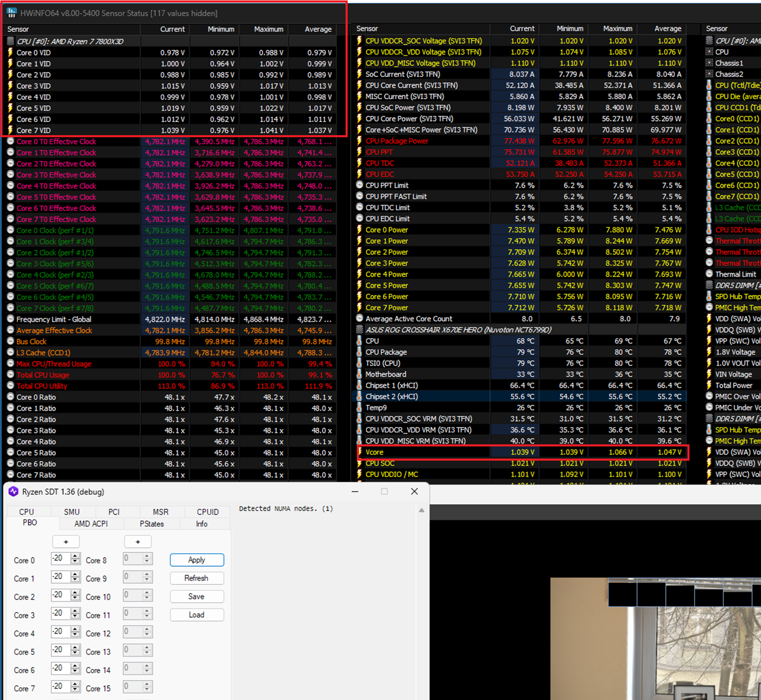Click the lightning icon next to Core 7 VID
This screenshot has width=761, height=700.
click(x=10, y=130)
